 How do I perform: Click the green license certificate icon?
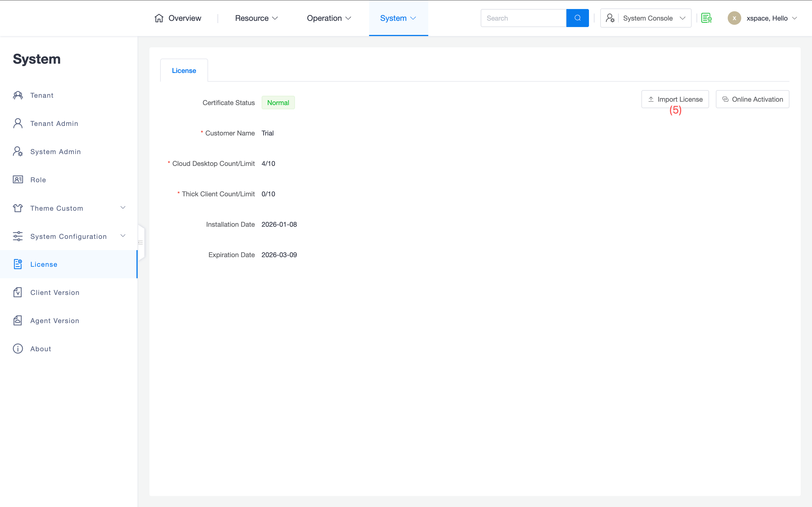tap(706, 18)
